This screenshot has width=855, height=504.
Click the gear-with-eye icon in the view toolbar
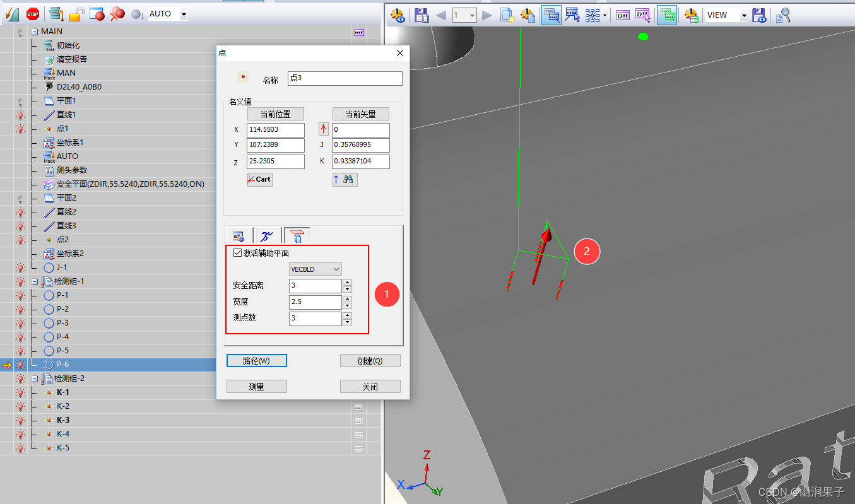pyautogui.click(x=398, y=15)
